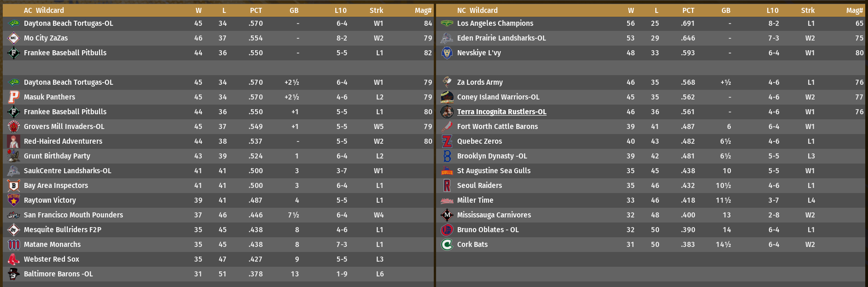The image size is (868, 287).
Task: Click the Masuk Panthers P logo
Action: click(14, 97)
